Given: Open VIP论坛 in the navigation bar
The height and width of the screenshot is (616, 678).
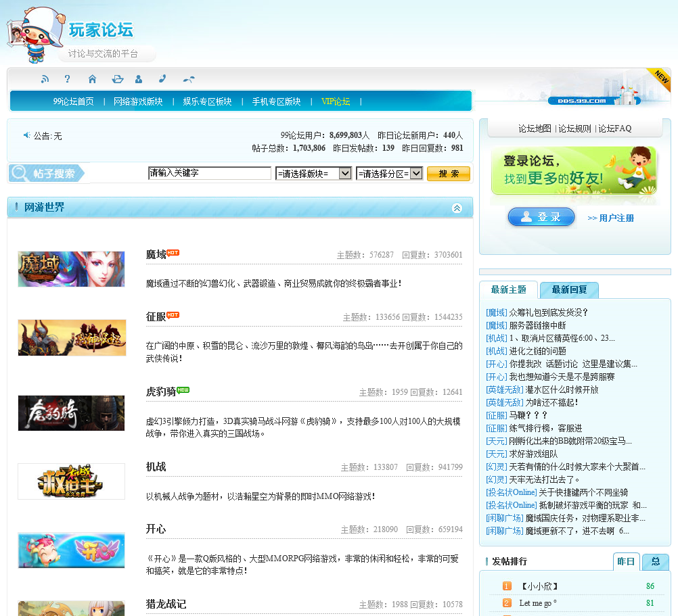Looking at the screenshot, I should (x=336, y=101).
